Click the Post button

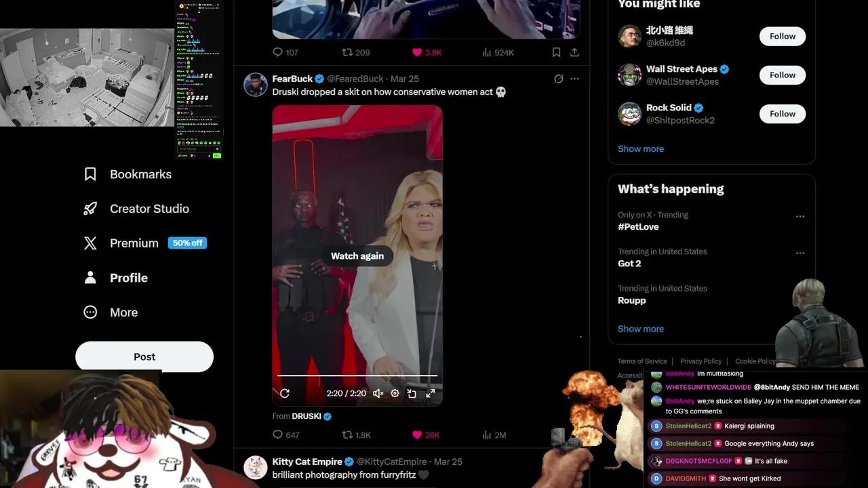144,357
